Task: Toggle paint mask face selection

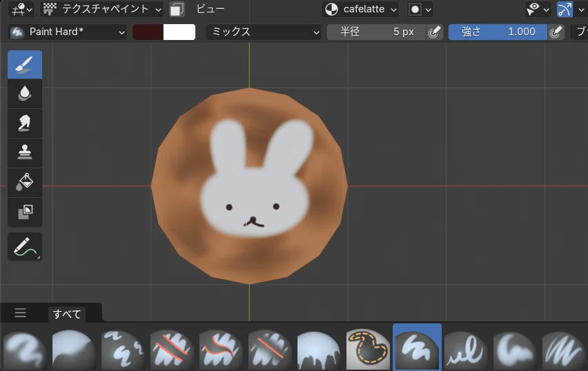Action: click(177, 10)
